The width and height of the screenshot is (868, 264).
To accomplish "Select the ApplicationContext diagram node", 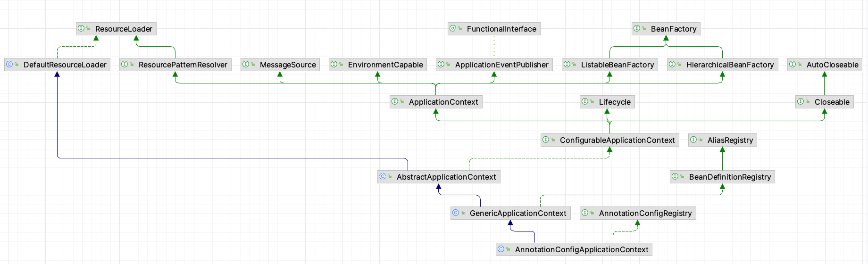I will (x=443, y=102).
